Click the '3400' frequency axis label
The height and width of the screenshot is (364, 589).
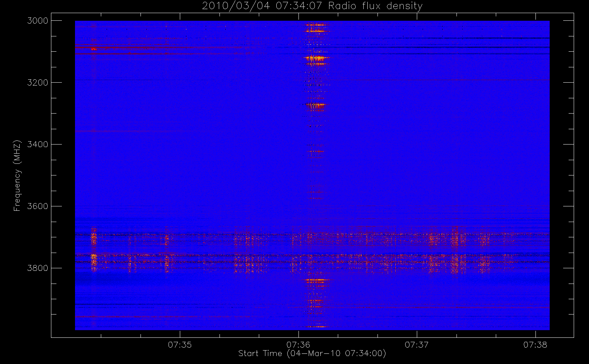click(x=38, y=145)
